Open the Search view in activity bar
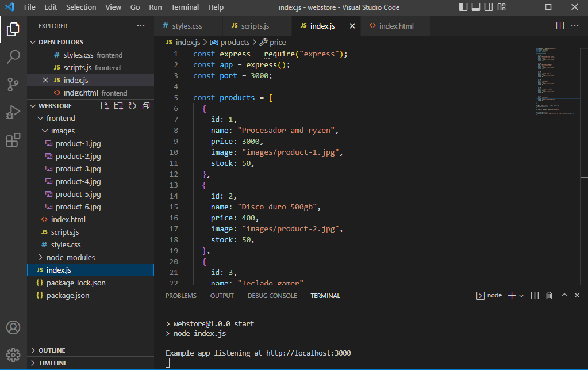Viewport: 588px width, 370px height. pos(13,57)
